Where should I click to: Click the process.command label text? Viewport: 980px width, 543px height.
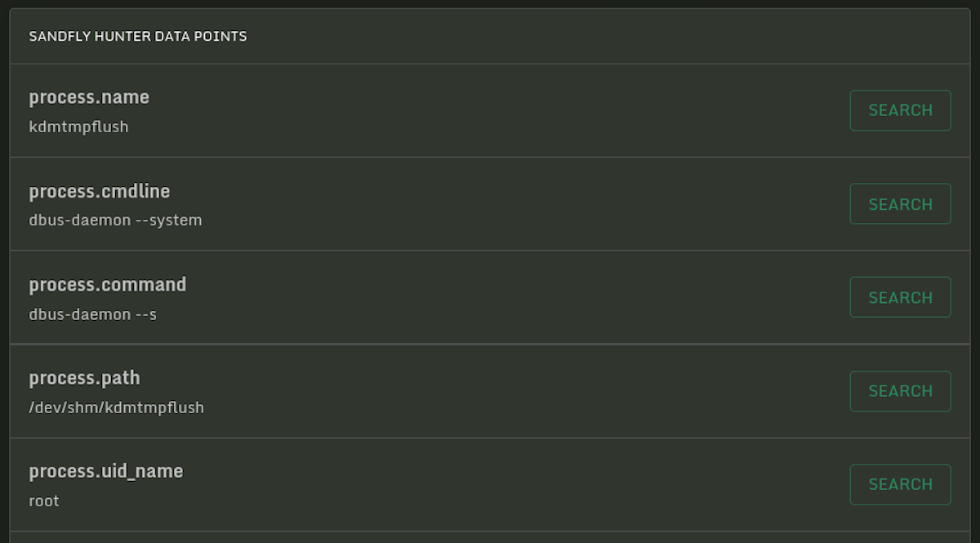108,284
